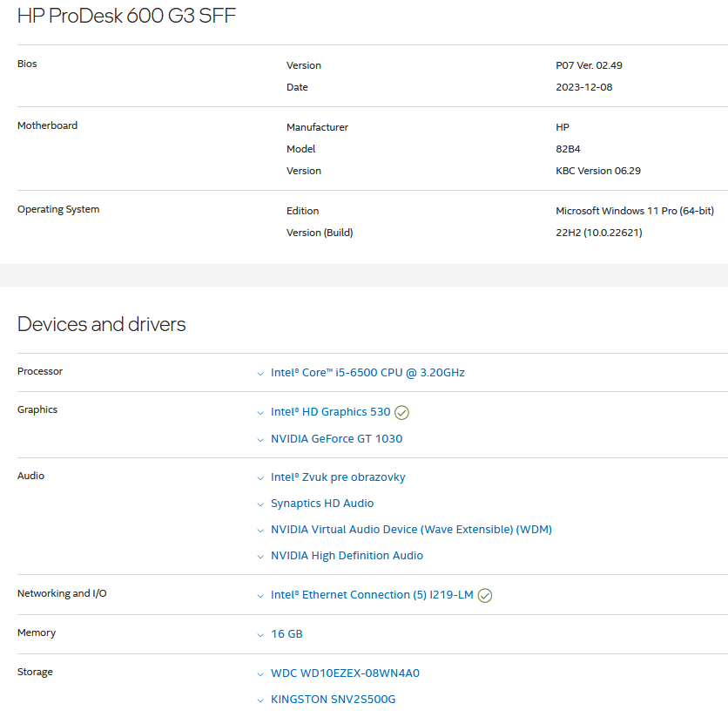Expand the NVIDIA High Definition Audio entry
Screen dimensions: 728x717
(260, 556)
